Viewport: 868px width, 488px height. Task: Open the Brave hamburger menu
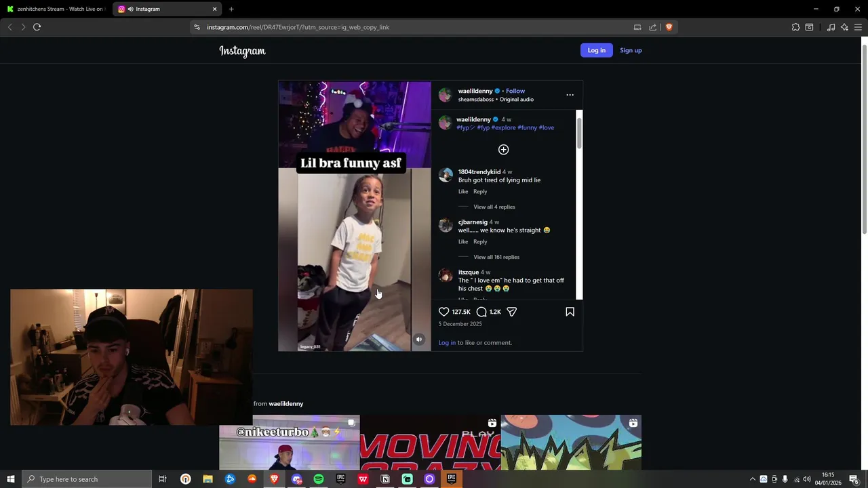(858, 27)
